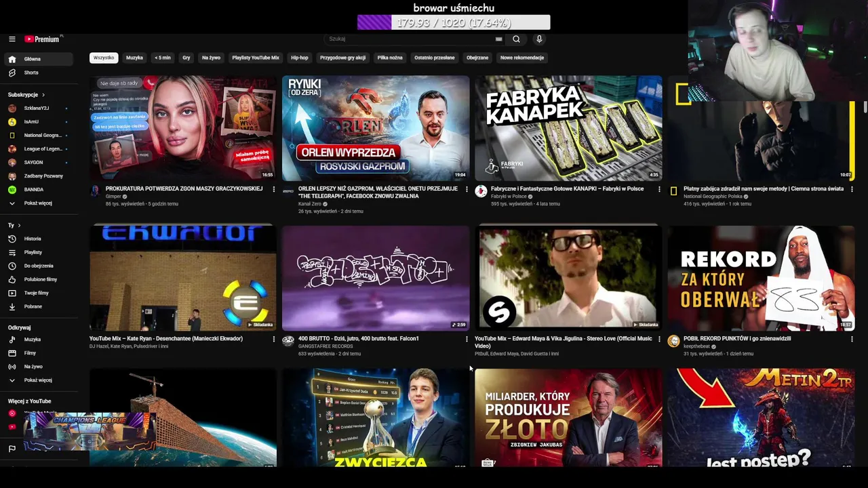Play the Stereo Love mix thumbnail
The width and height of the screenshot is (868, 488).
click(568, 278)
